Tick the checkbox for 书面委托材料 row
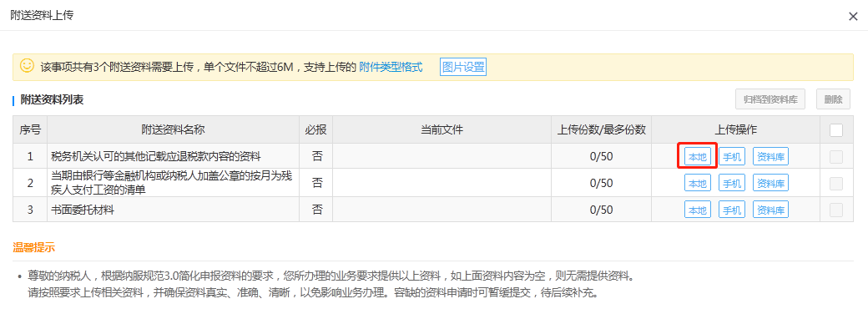Image resolution: width=868 pixels, height=309 pixels. 836,210
